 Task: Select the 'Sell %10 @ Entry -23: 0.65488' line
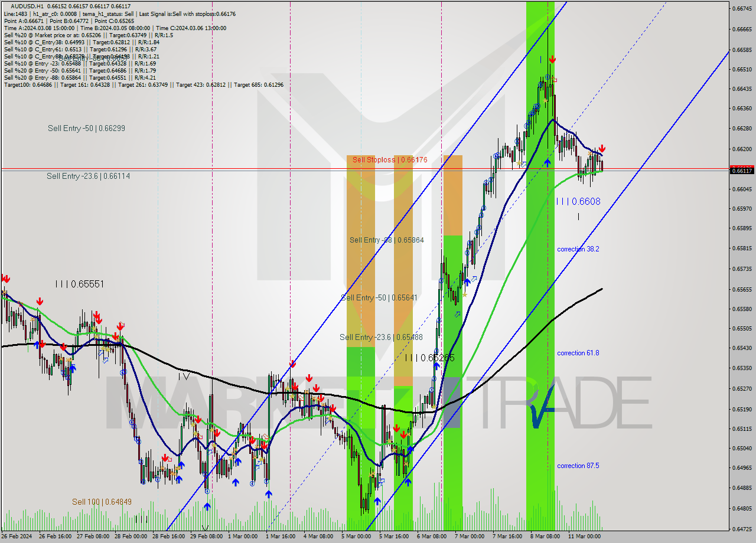pos(80,63)
